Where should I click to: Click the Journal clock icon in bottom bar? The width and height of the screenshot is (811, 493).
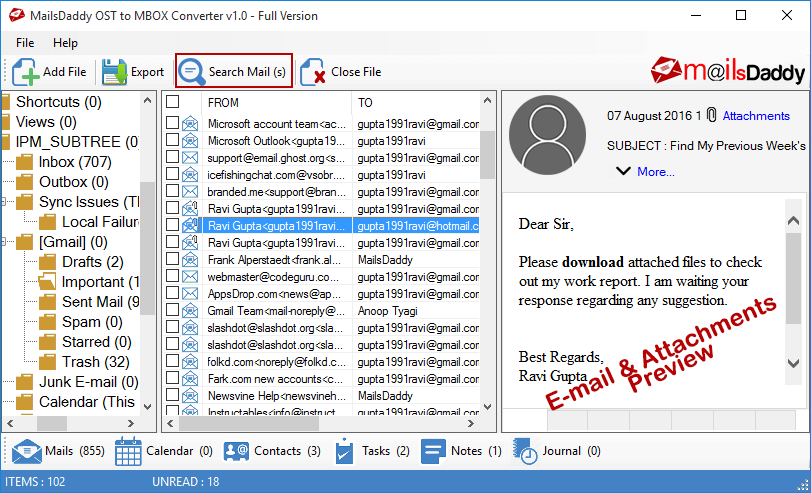(524, 451)
